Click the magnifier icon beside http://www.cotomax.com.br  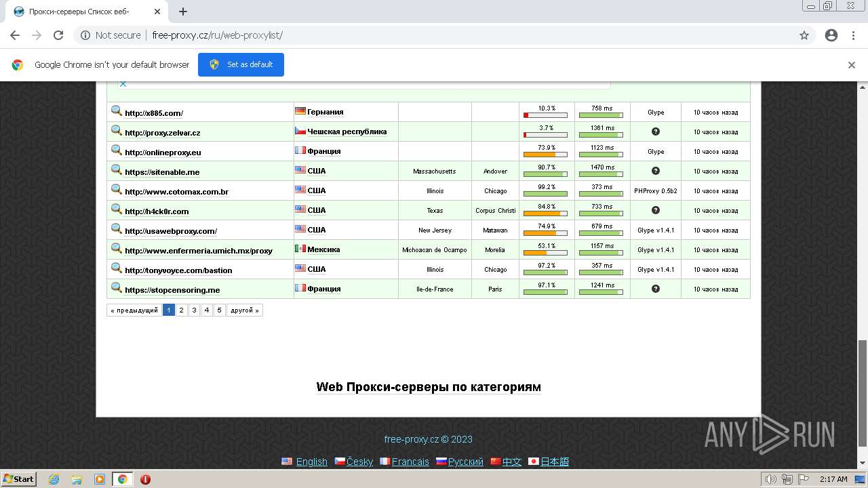pos(116,189)
